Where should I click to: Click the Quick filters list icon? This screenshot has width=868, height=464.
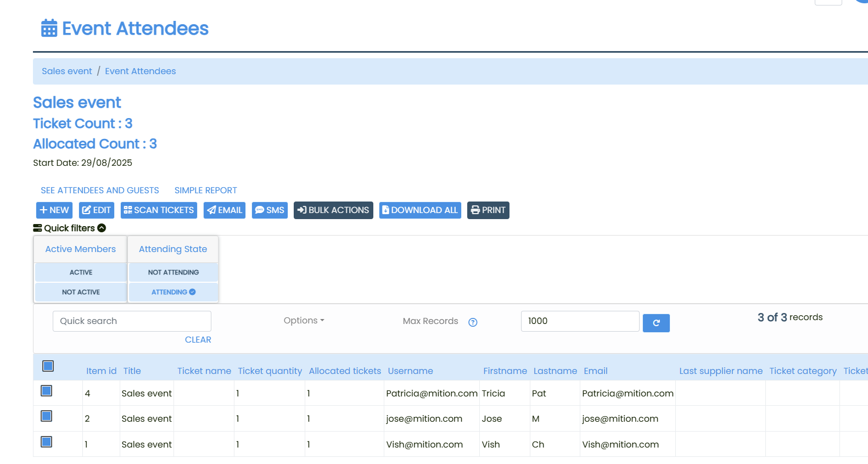(37, 228)
